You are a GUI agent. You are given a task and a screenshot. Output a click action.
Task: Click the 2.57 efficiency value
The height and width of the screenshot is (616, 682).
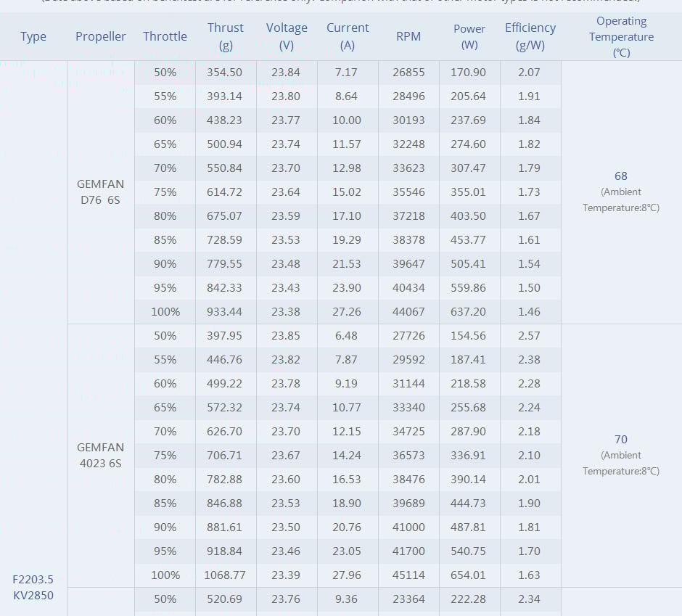tap(530, 336)
